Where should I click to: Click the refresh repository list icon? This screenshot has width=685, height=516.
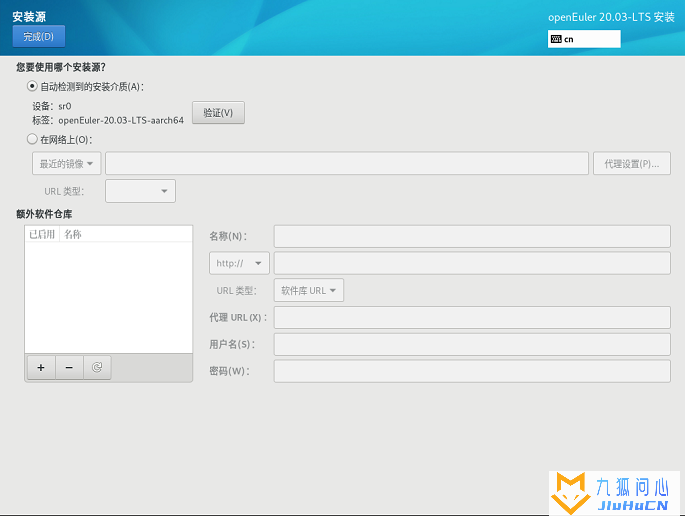coord(97,367)
